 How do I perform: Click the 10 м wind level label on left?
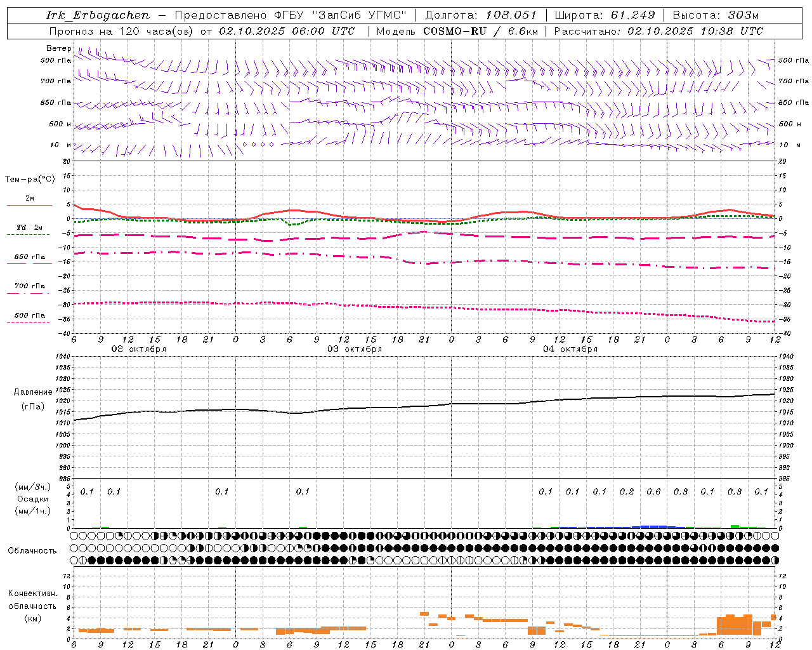tap(61, 145)
